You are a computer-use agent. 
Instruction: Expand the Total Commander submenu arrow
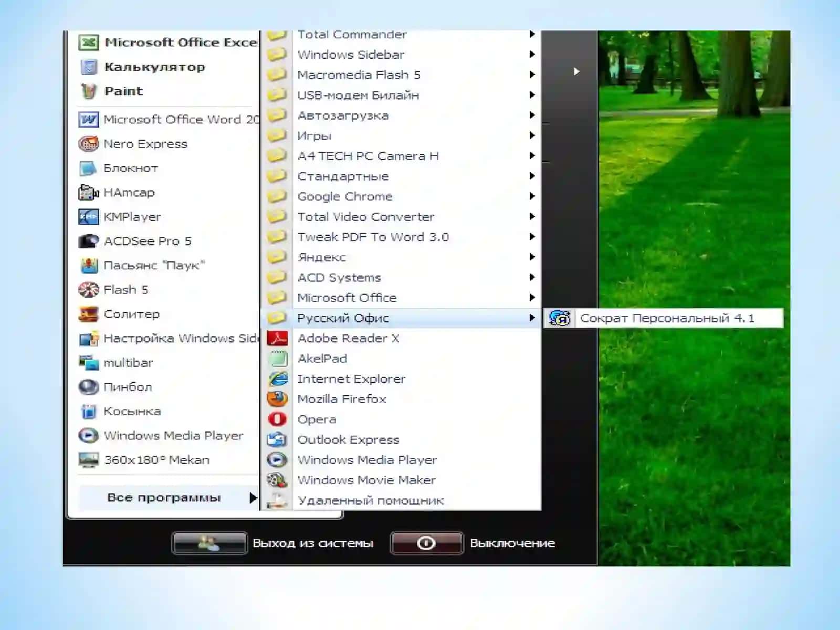532,35
